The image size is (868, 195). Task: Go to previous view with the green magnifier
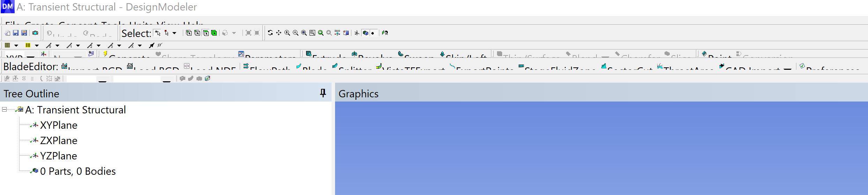[x=321, y=33]
